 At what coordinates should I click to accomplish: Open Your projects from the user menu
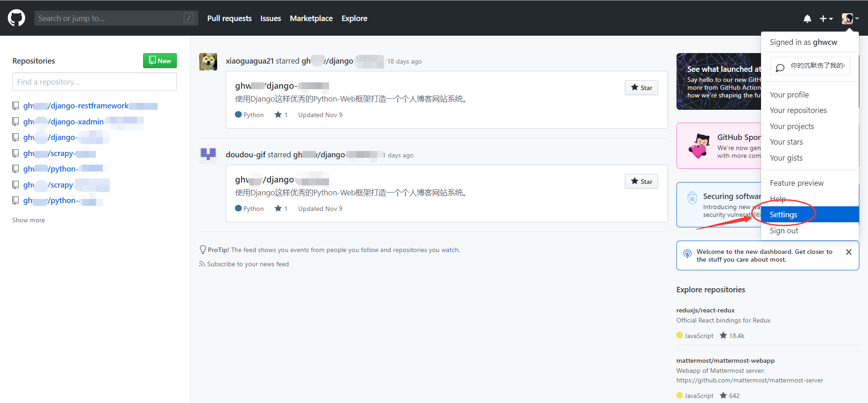pyautogui.click(x=792, y=126)
